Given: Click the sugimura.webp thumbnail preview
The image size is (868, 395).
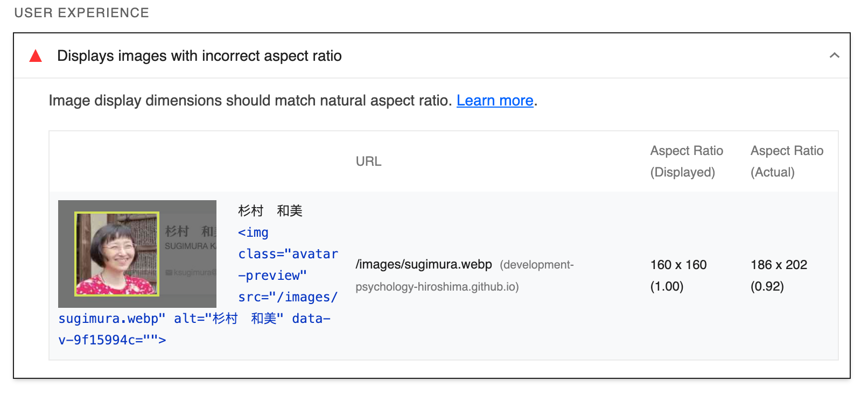Looking at the screenshot, I should tap(137, 254).
